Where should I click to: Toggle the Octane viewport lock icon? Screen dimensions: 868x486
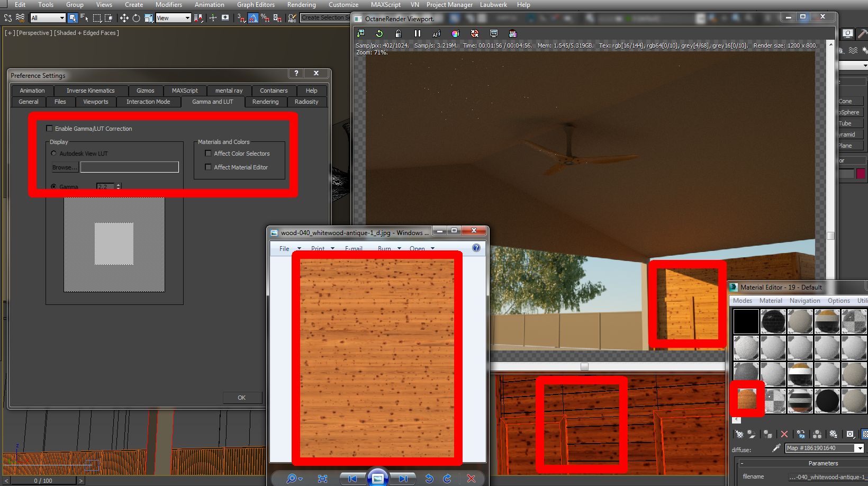(x=398, y=33)
